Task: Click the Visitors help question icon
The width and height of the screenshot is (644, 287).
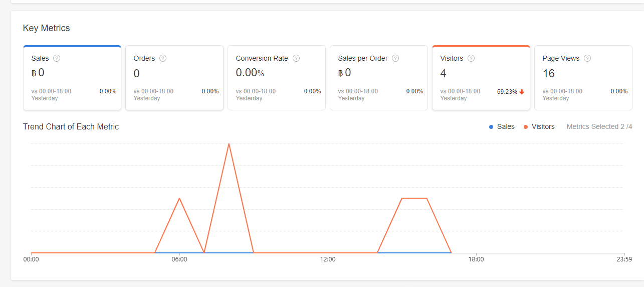Action: point(471,58)
